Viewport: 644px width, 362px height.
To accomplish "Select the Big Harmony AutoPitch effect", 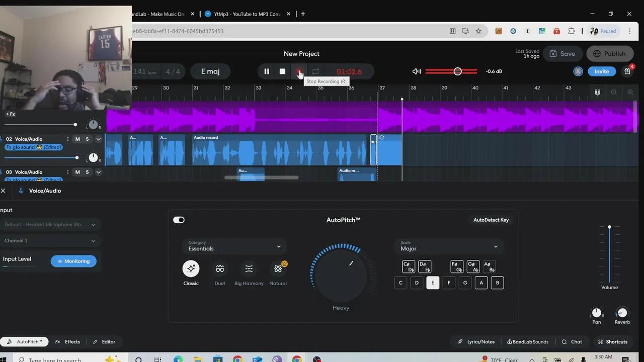I will pos(249,268).
